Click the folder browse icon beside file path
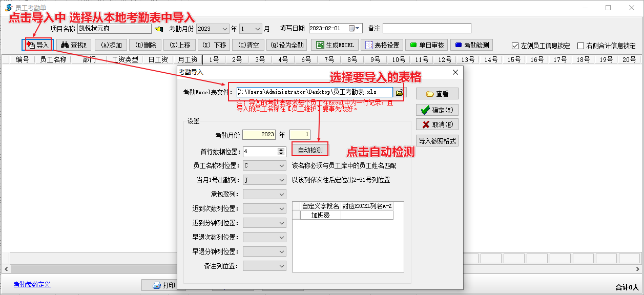This screenshot has height=295, width=644. click(400, 93)
